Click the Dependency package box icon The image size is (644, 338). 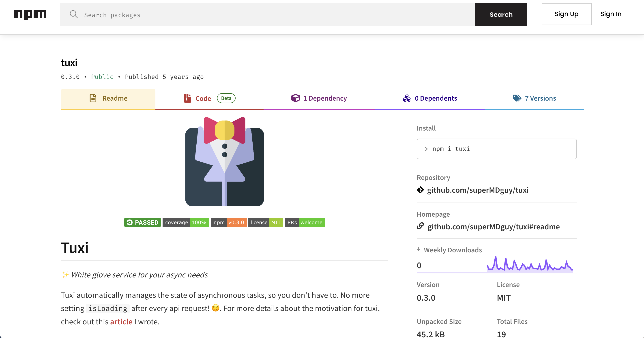(295, 98)
